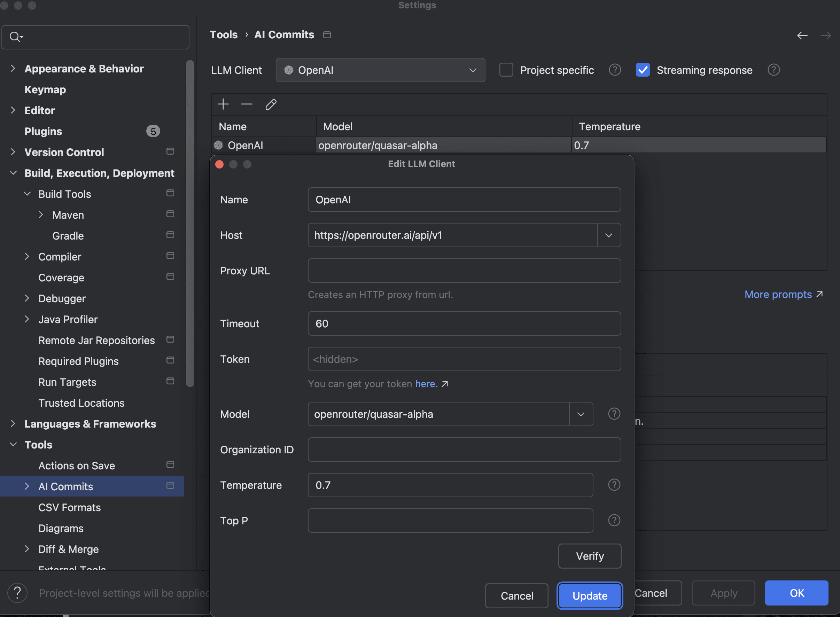Click project-level icon on Compiler row
840x617 pixels.
[170, 256]
